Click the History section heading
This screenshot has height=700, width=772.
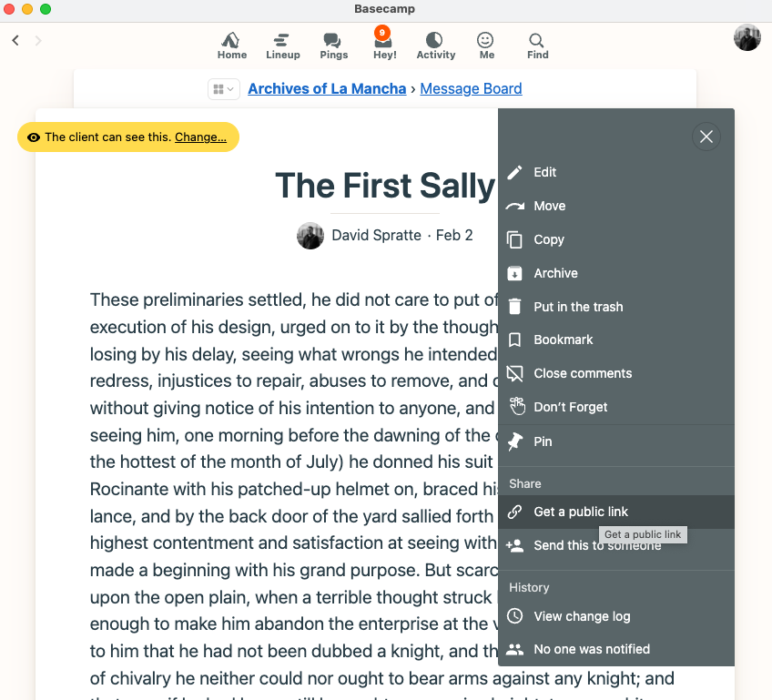pos(529,588)
